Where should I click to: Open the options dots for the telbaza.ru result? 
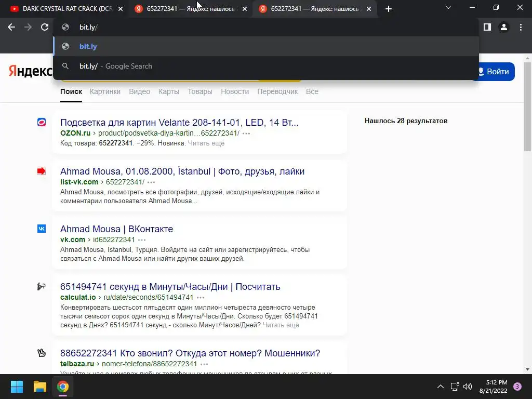click(x=204, y=364)
